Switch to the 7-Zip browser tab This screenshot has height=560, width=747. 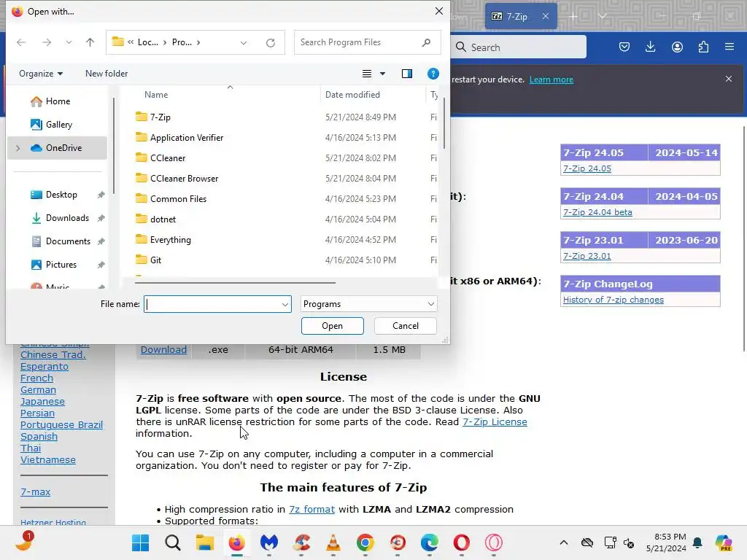click(516, 16)
